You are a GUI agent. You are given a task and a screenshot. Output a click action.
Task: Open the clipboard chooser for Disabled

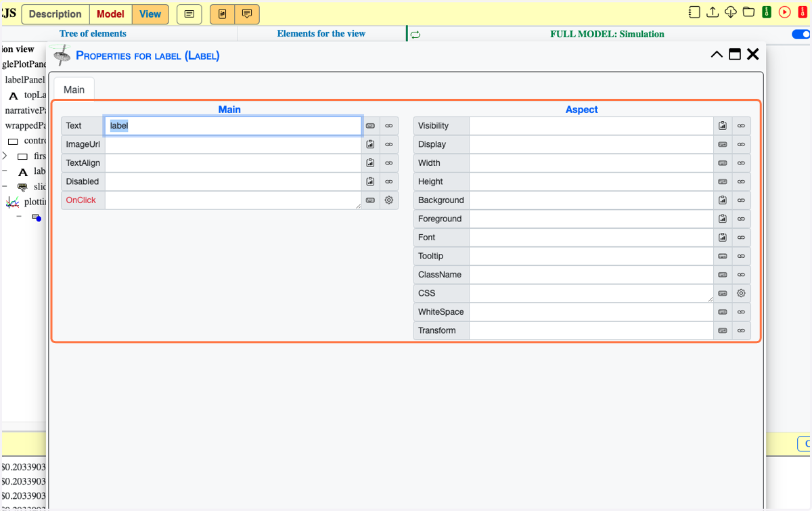[371, 181]
